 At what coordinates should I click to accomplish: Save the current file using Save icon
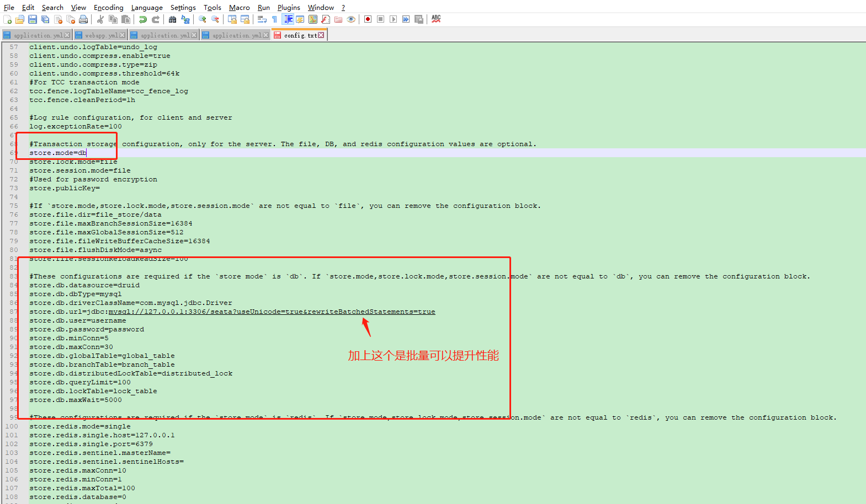[x=32, y=19]
